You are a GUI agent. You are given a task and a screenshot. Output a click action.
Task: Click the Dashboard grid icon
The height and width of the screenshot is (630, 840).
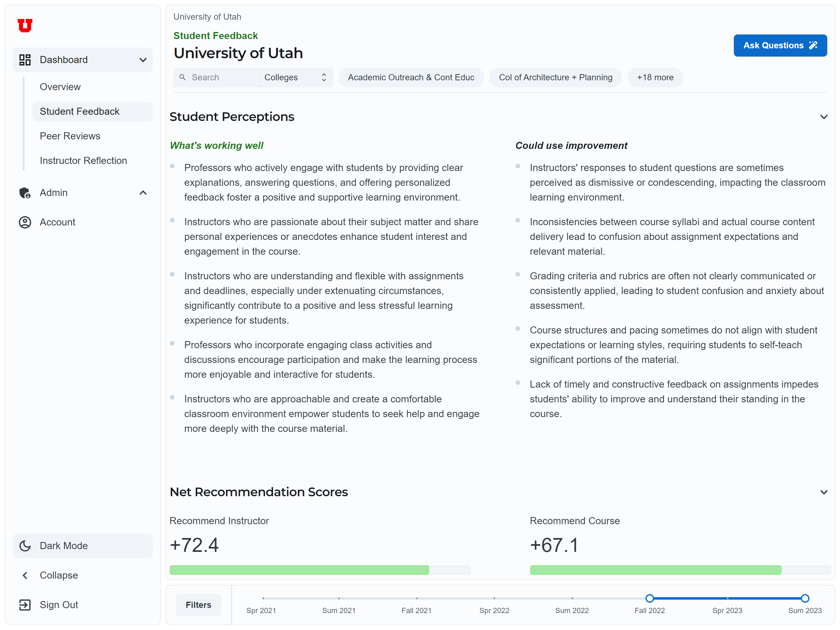click(25, 60)
